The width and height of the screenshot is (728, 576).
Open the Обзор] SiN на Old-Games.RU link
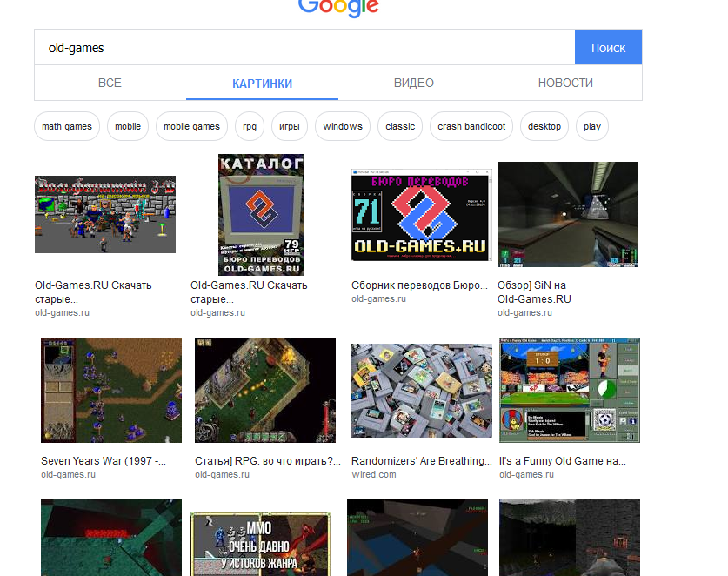[534, 292]
